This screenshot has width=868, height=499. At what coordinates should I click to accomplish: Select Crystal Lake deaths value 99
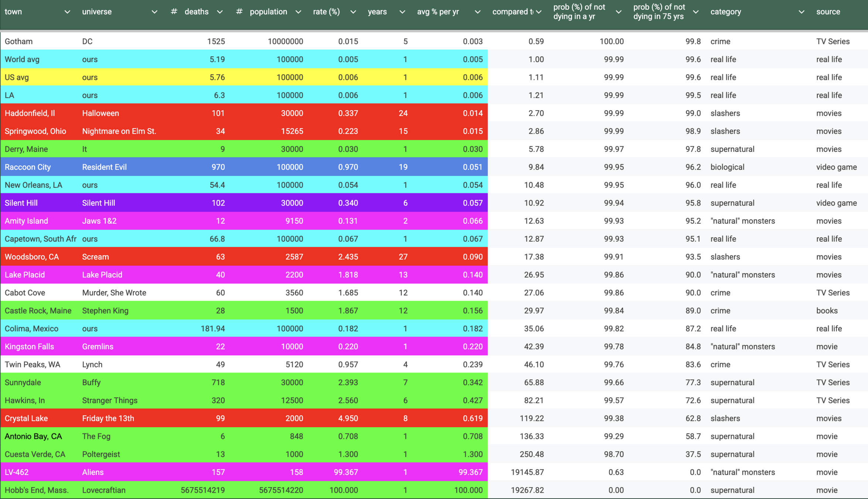click(221, 418)
